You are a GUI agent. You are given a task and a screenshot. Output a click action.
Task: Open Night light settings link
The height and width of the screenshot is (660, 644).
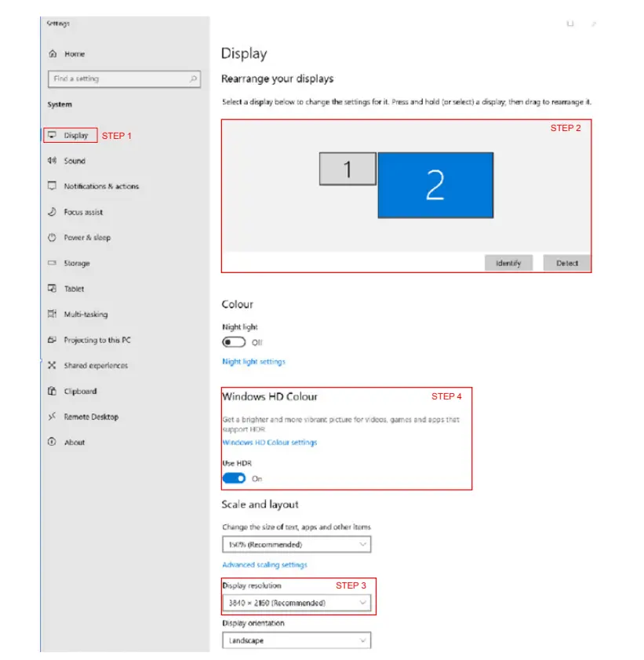[x=253, y=362]
